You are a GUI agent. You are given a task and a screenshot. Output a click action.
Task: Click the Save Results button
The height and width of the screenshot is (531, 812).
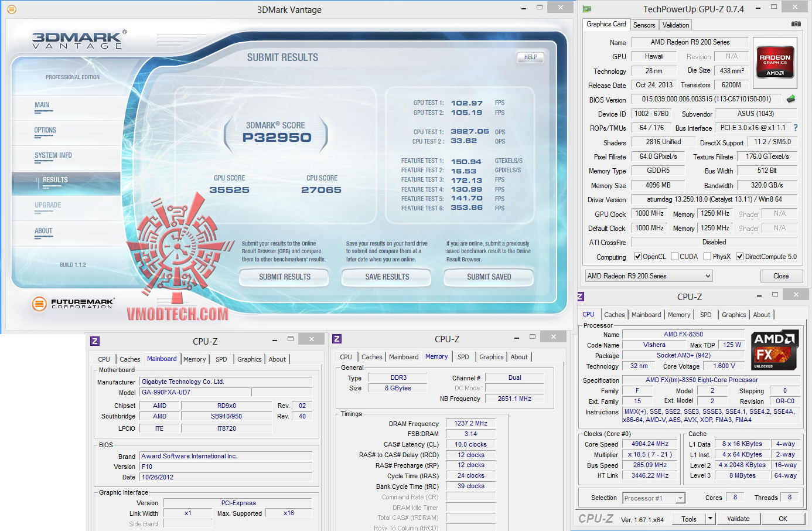[x=387, y=277]
